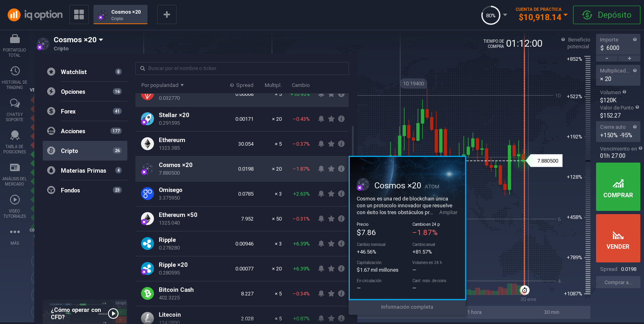Click the iq option logo
This screenshot has width=644, height=324.
35,15
